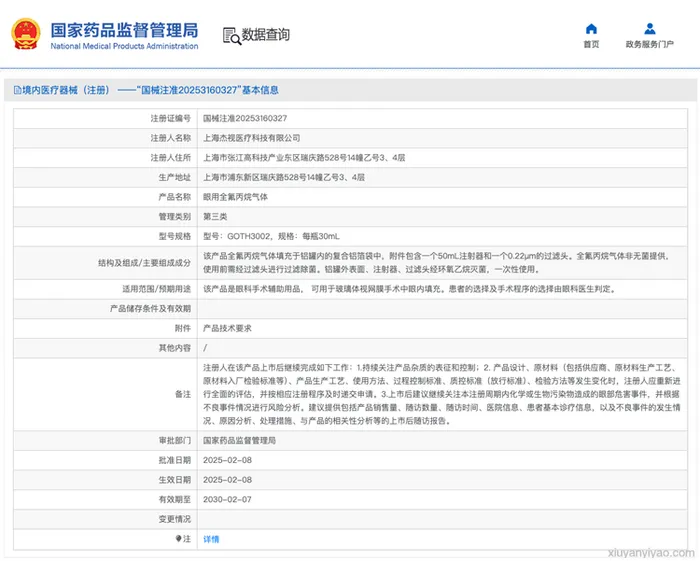
Task: Click the 注册证编号 row label
Action: tap(171, 118)
